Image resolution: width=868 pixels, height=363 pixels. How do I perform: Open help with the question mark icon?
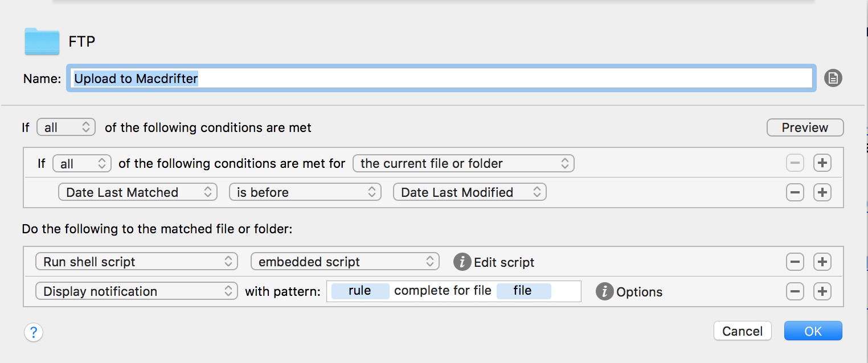coord(34,332)
